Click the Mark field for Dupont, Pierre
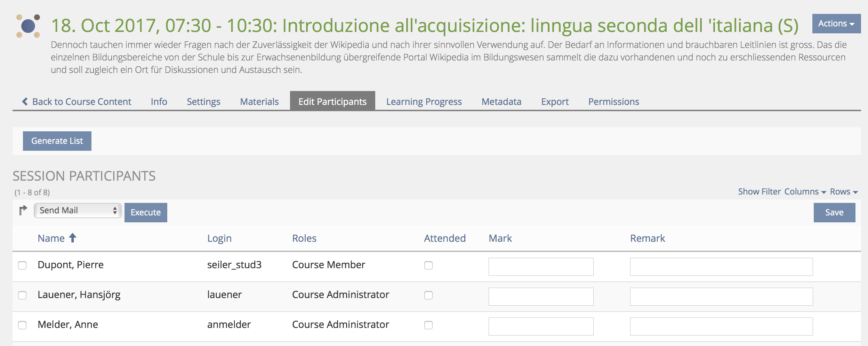 tap(541, 267)
